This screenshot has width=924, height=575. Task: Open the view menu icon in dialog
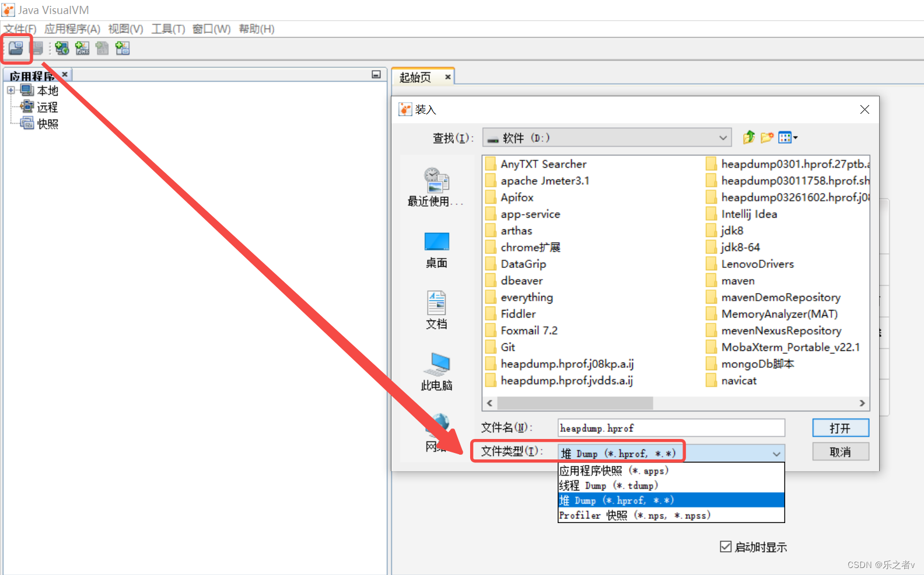pyautogui.click(x=788, y=138)
